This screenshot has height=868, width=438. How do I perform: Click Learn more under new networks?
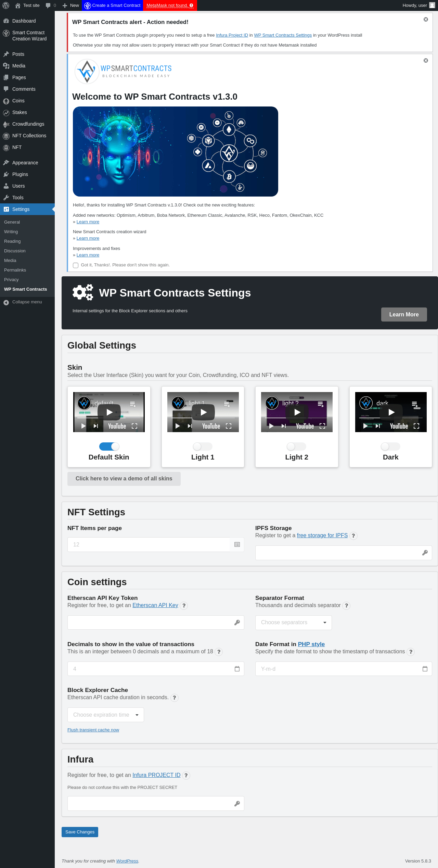88,222
